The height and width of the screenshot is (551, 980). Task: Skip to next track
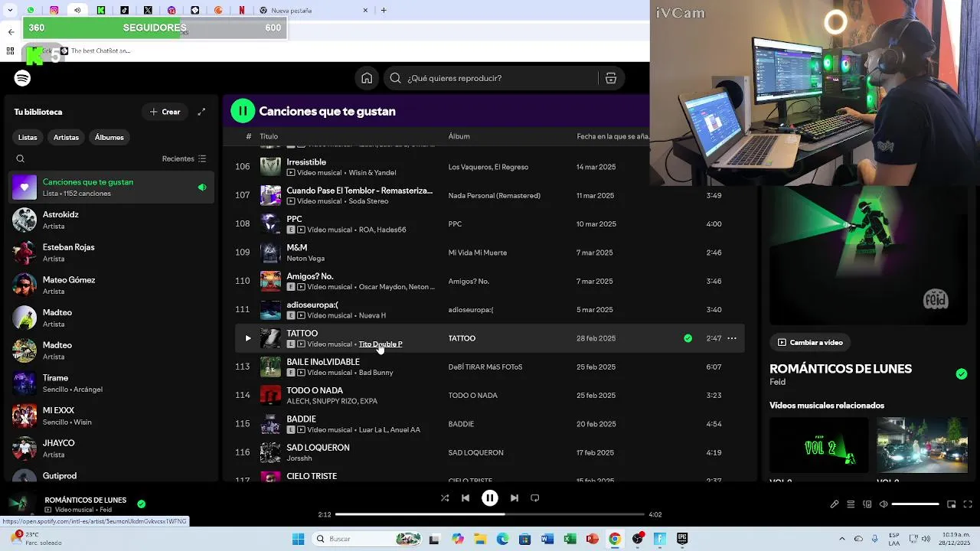[x=514, y=498]
